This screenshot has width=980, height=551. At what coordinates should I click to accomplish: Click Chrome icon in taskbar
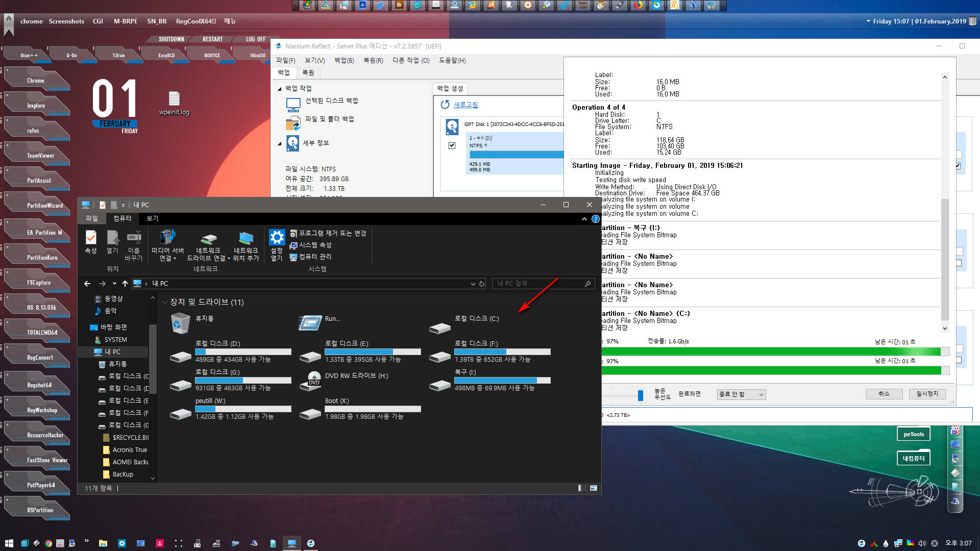pyautogui.click(x=48, y=543)
